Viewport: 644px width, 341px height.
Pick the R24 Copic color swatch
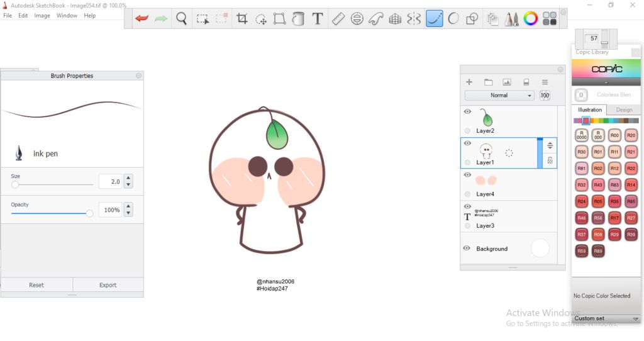coord(582,201)
